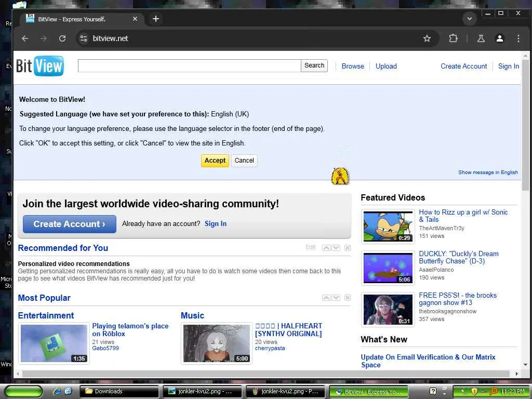532x399 pixels.
Task: Open DUCKLY Duckly's Dream Butterfly Chase title
Action: click(459, 257)
